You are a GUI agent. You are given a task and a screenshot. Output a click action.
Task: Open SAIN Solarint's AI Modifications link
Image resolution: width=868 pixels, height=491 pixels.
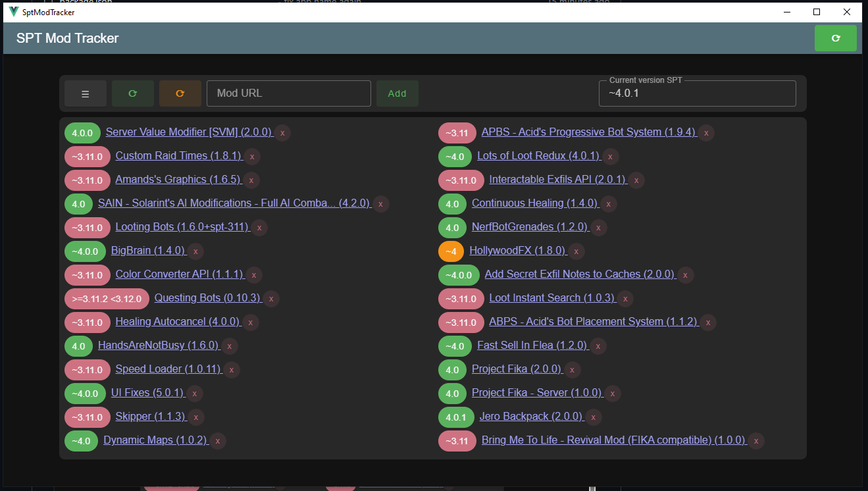point(235,203)
